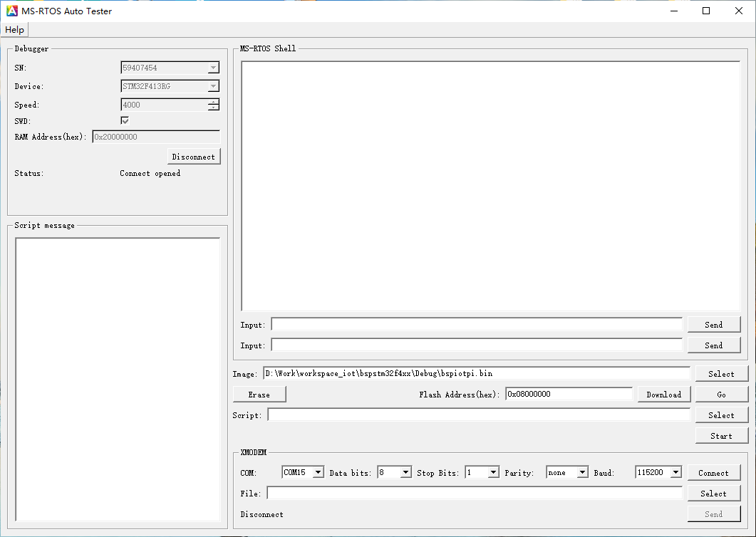Open the SN dropdown list

pyautogui.click(x=212, y=68)
